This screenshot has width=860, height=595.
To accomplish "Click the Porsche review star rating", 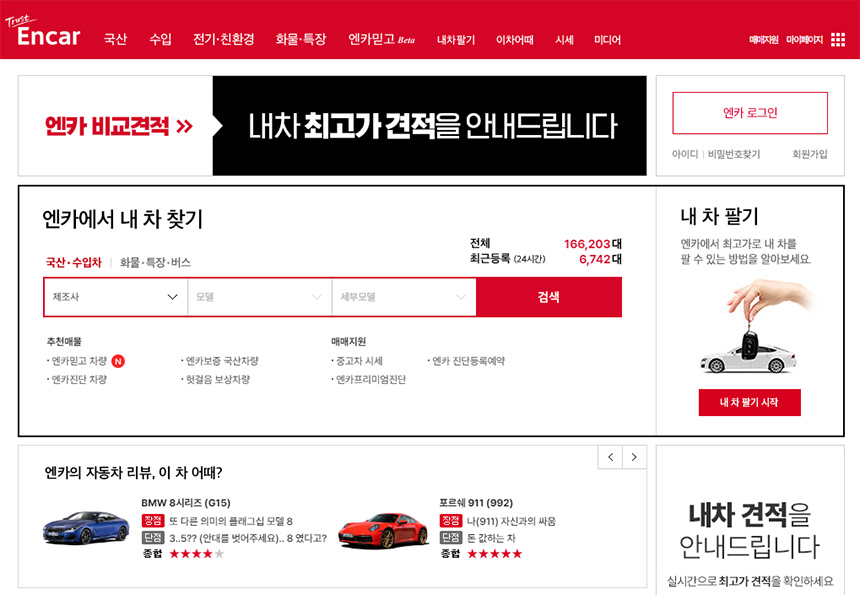I will click(495, 554).
